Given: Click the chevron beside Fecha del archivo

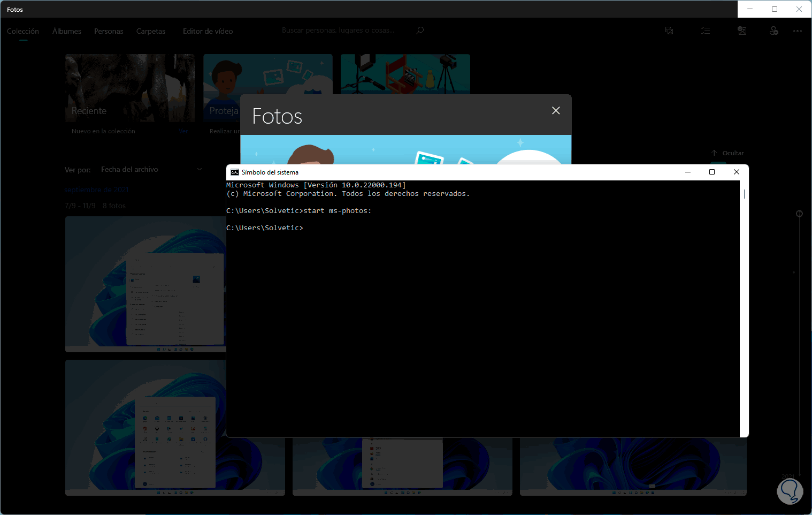Looking at the screenshot, I should [200, 169].
